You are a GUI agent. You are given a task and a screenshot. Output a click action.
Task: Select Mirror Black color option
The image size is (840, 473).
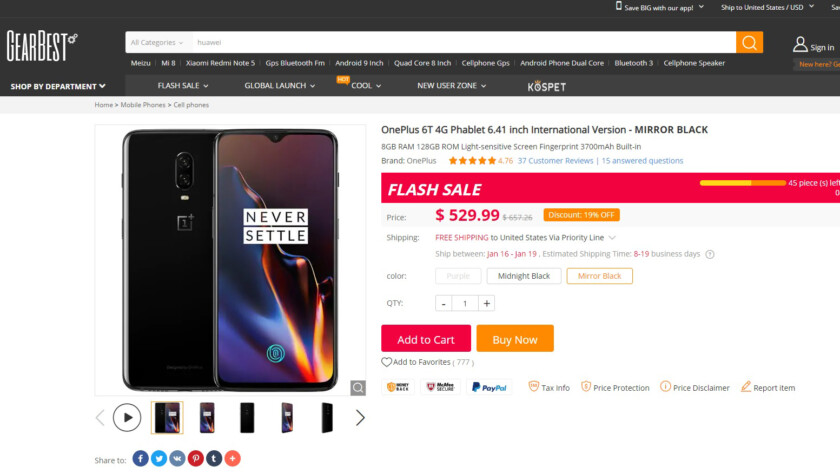[599, 276]
